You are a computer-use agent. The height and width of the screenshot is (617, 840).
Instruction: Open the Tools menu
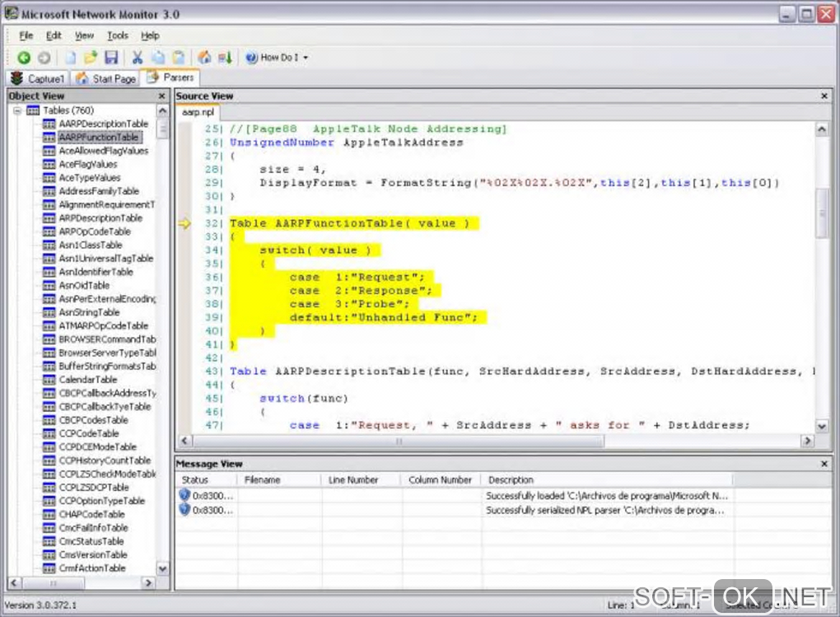tap(118, 35)
